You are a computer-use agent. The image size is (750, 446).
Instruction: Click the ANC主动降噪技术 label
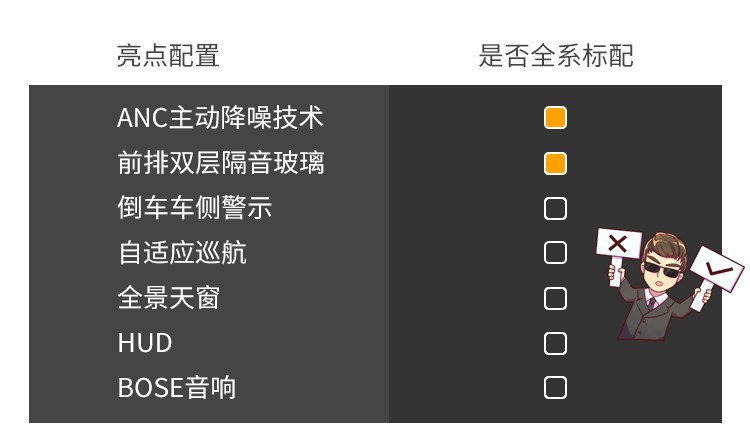point(220,118)
